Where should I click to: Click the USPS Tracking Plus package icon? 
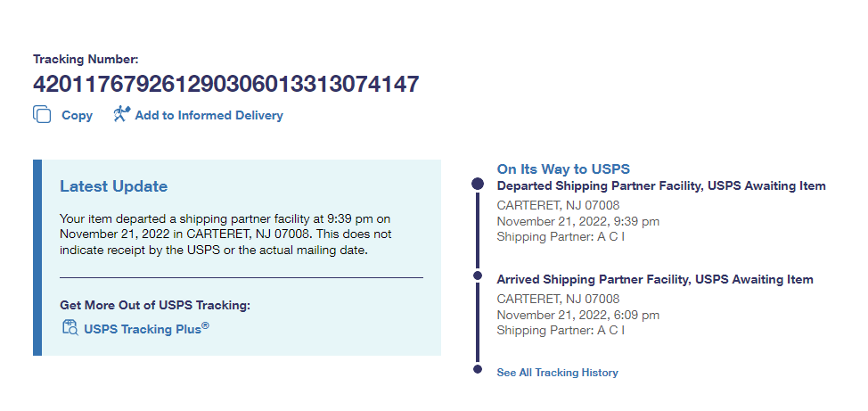pyautogui.click(x=70, y=328)
